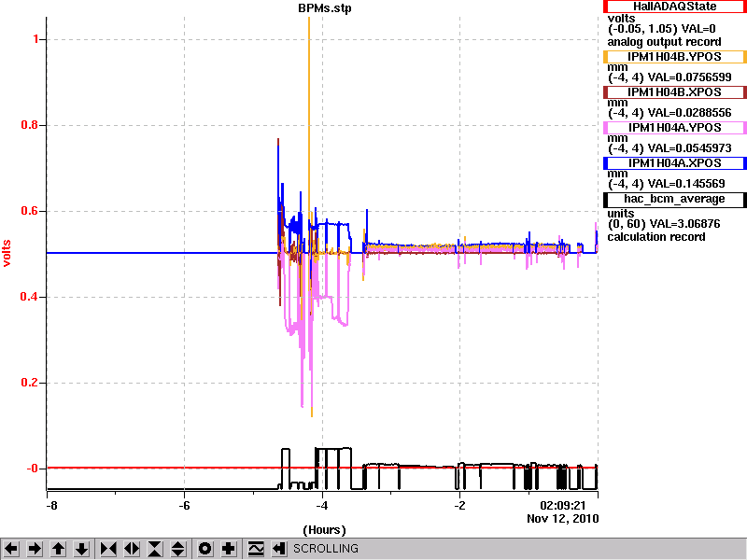The image size is (747, 560).
Task: Click the VAL=0.0756599 readout
Action: (689, 77)
